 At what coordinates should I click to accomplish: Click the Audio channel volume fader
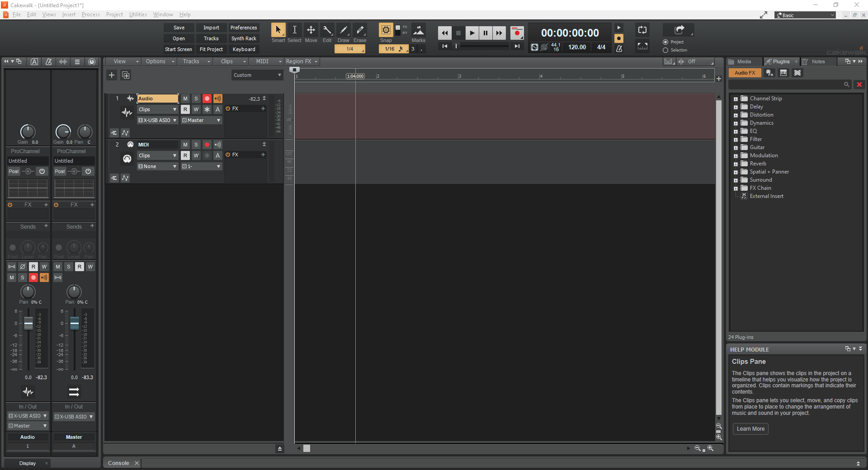coord(28,323)
